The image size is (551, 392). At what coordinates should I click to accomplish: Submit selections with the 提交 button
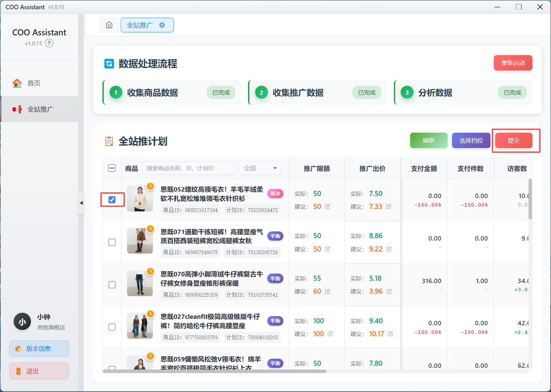coord(514,140)
